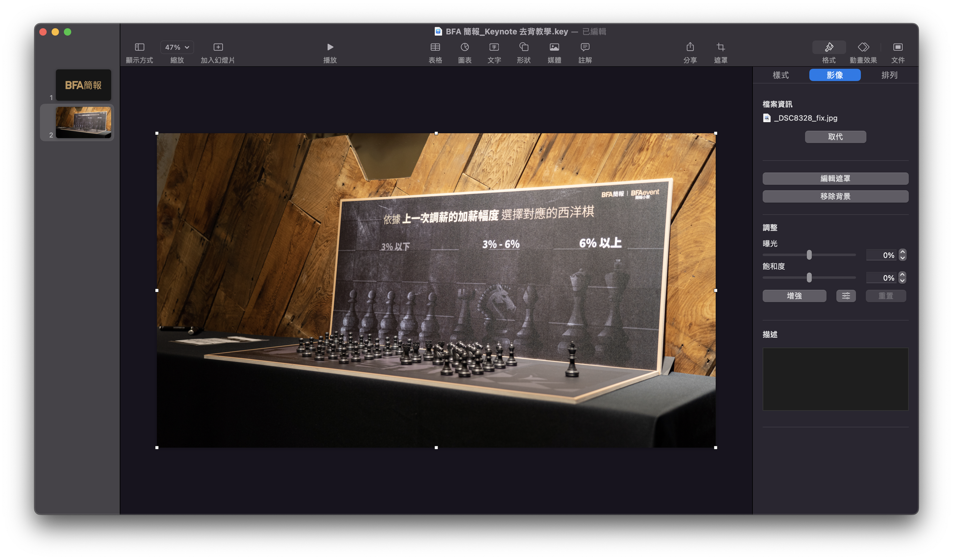Open the 47% zoom dropdown
This screenshot has width=953, height=560.
tap(176, 47)
